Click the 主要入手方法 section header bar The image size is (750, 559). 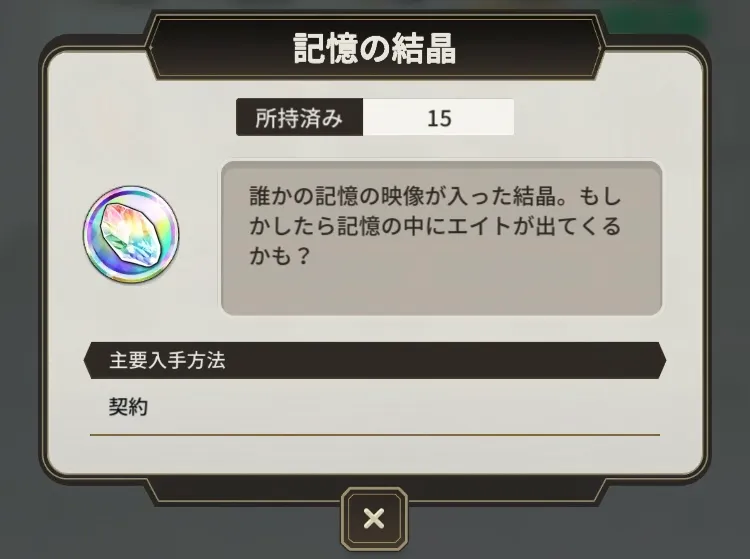pos(375,361)
